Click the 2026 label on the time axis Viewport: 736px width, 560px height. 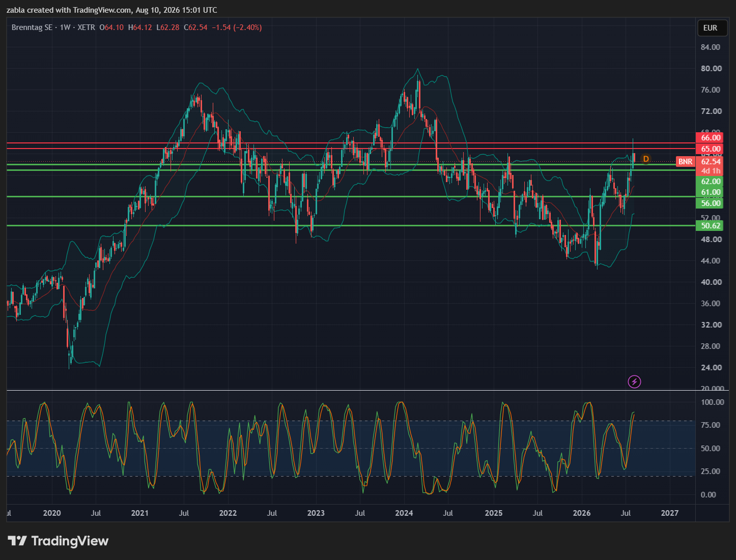(582, 513)
